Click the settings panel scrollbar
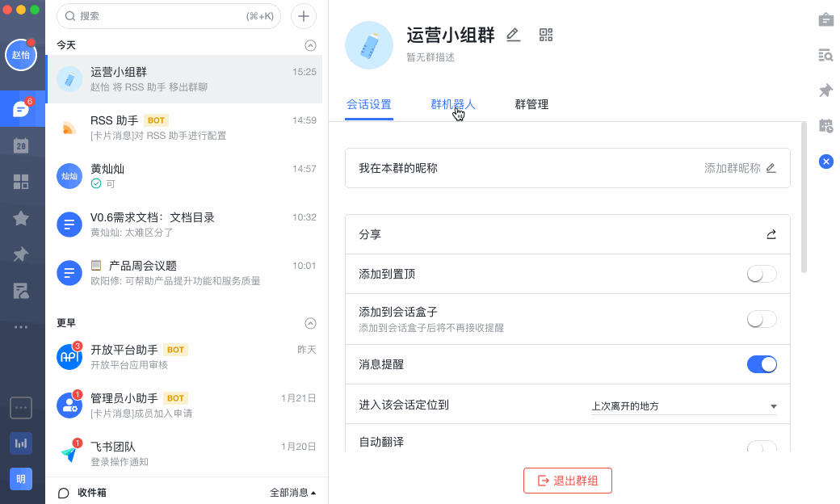 (804, 198)
